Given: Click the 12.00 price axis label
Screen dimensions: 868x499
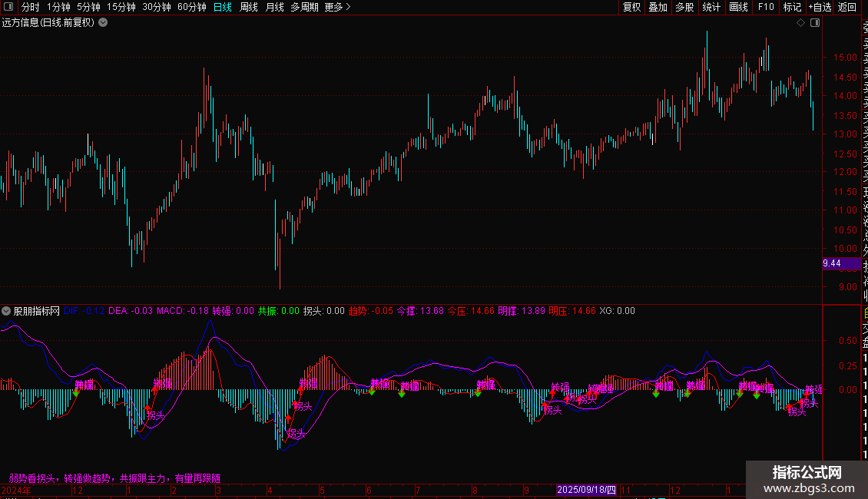Looking at the screenshot, I should tap(845, 172).
